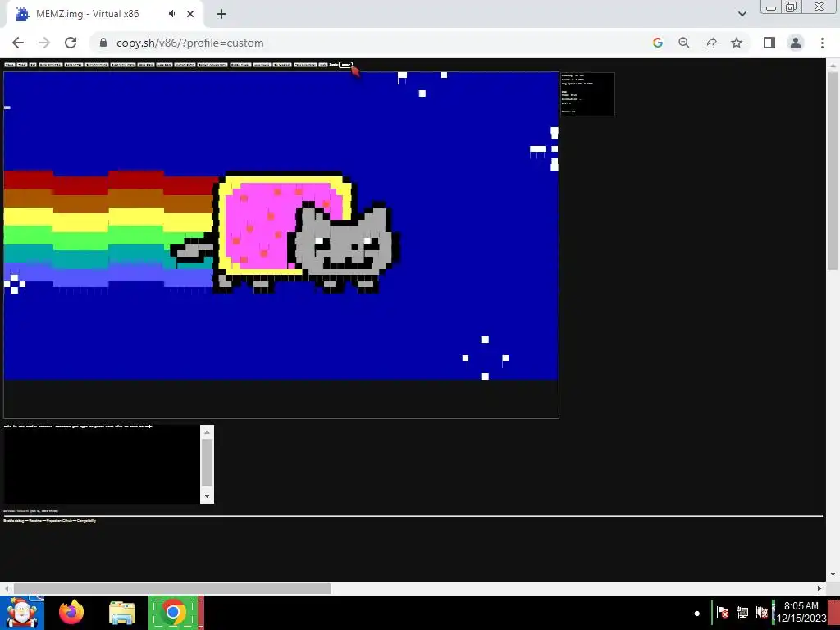Open the Santa Start button
The width and height of the screenshot is (840, 630).
21,613
